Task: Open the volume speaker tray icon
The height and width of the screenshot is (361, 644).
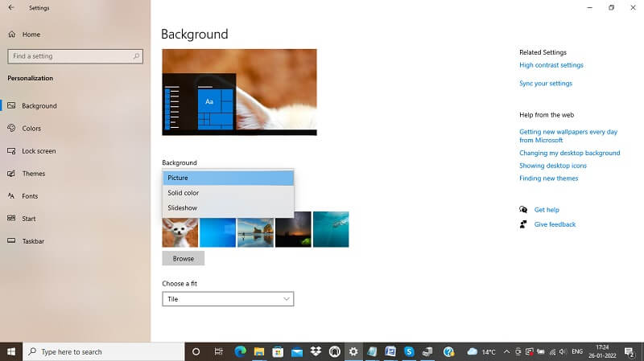Action: tap(563, 352)
